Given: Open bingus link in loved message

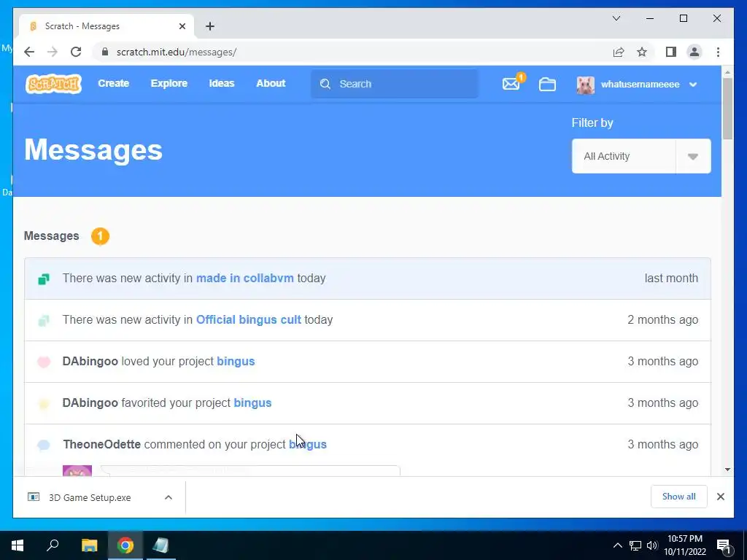Looking at the screenshot, I should [236, 362].
